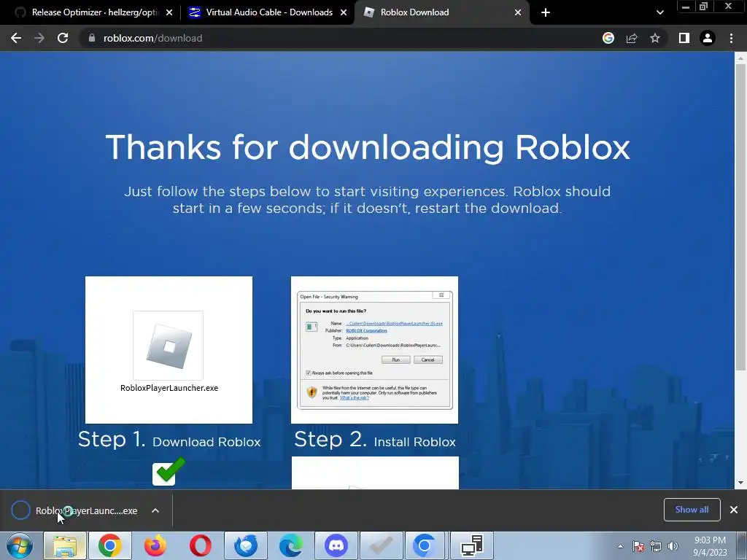Close the Release Optimizer tab
The height and width of the screenshot is (560, 747).
tap(169, 13)
